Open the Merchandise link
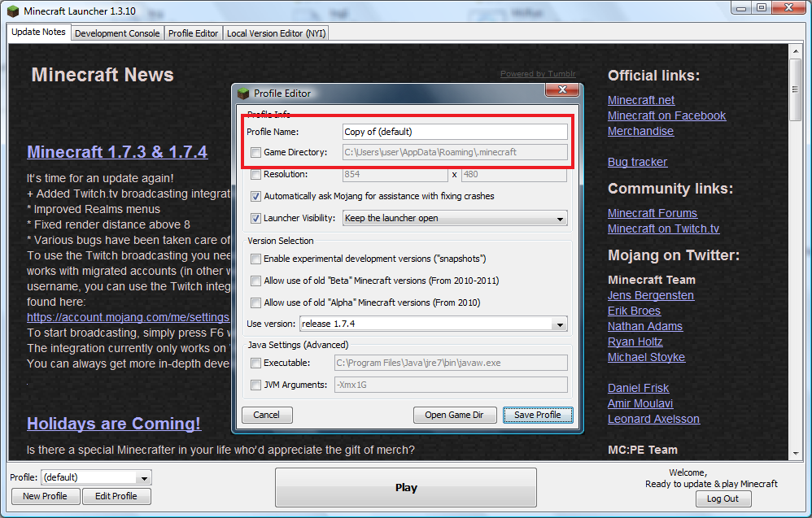 coord(640,132)
